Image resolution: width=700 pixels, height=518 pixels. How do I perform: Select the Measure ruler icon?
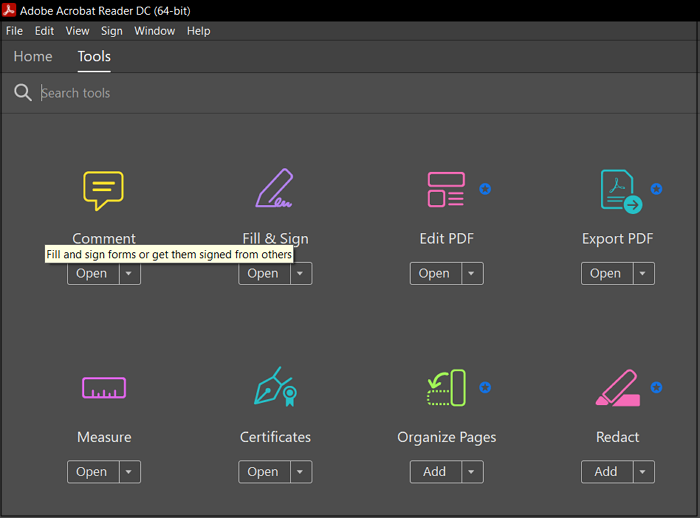pos(104,388)
